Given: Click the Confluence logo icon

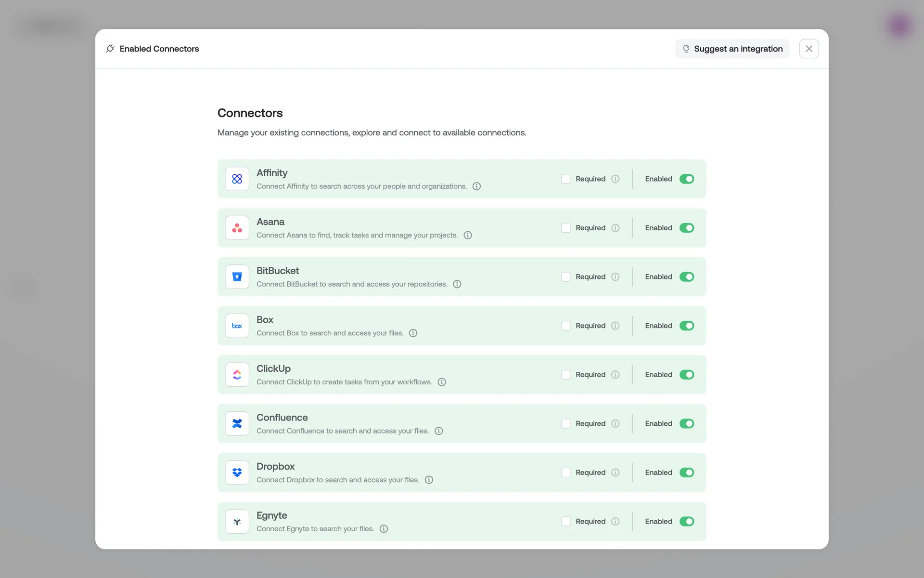Looking at the screenshot, I should [237, 423].
